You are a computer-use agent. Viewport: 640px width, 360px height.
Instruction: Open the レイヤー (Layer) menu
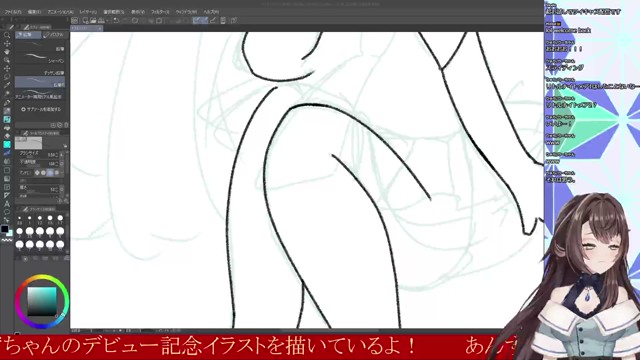[88, 12]
